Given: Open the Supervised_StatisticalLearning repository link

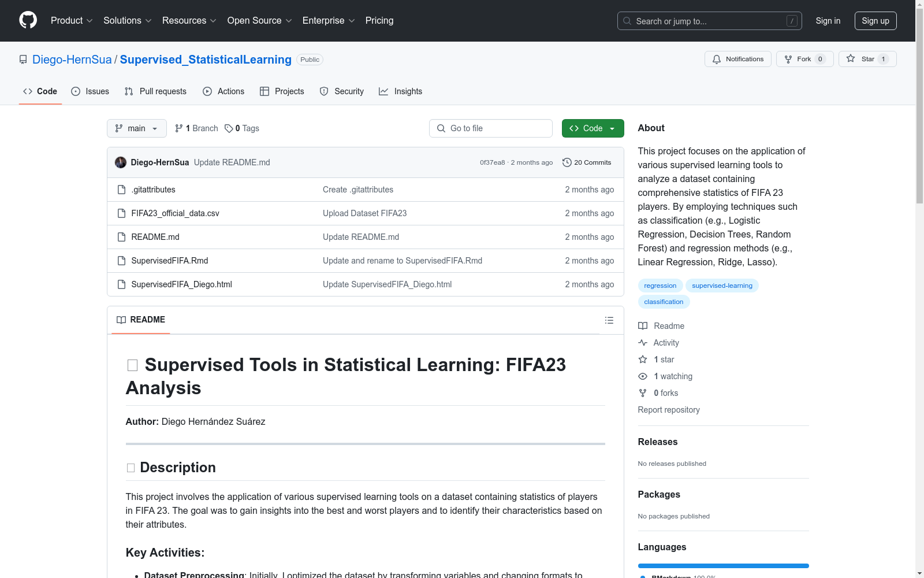Looking at the screenshot, I should coord(206,60).
